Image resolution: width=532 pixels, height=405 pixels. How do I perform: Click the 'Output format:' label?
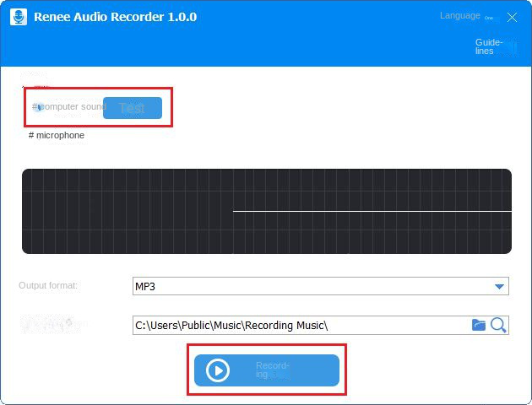tap(48, 285)
